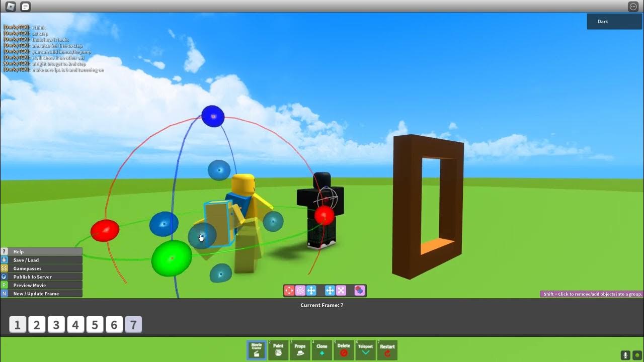This screenshot has height=362, width=644.
Task: Jump to frame 5
Action: pos(95,325)
